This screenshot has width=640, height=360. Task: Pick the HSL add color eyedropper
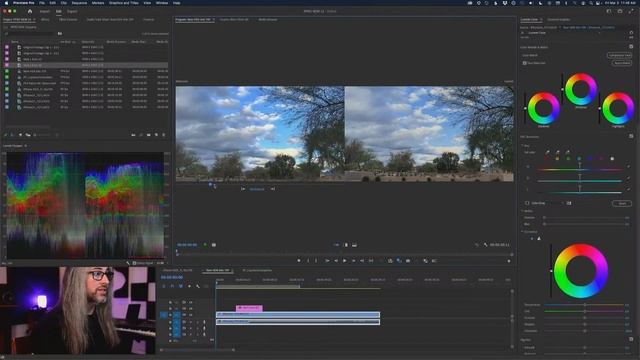[x=558, y=152]
